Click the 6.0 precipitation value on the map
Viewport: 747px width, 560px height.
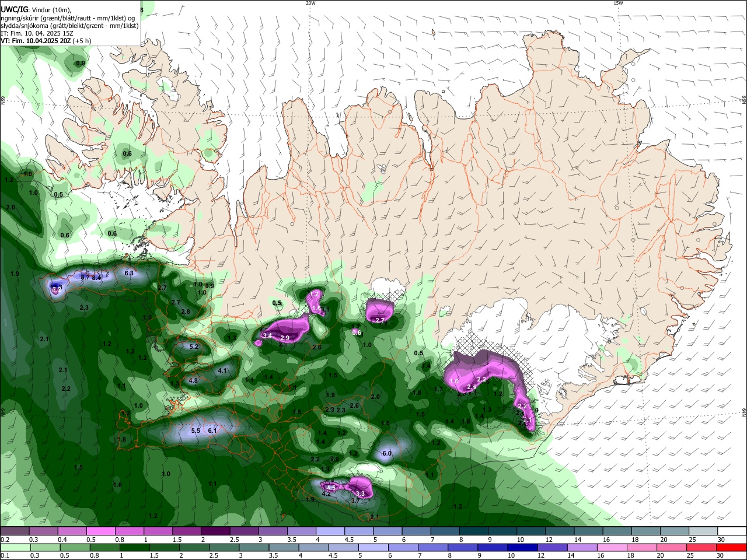click(386, 453)
